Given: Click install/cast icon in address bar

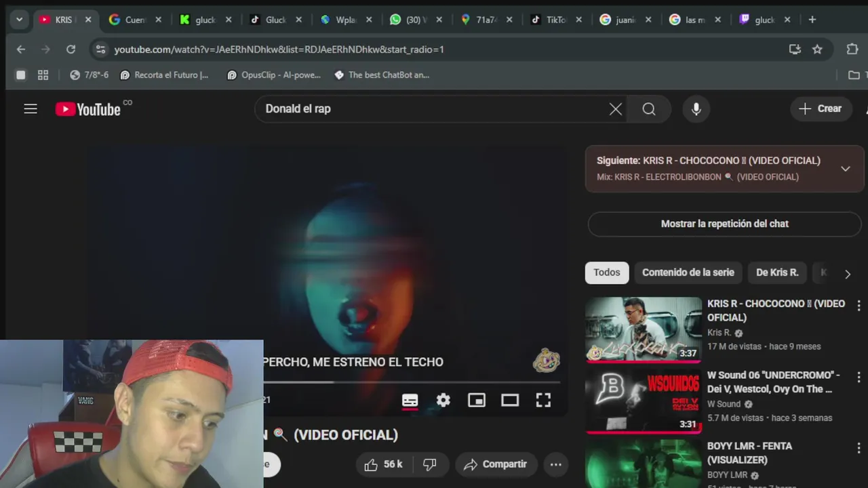Looking at the screenshot, I should coord(795,49).
